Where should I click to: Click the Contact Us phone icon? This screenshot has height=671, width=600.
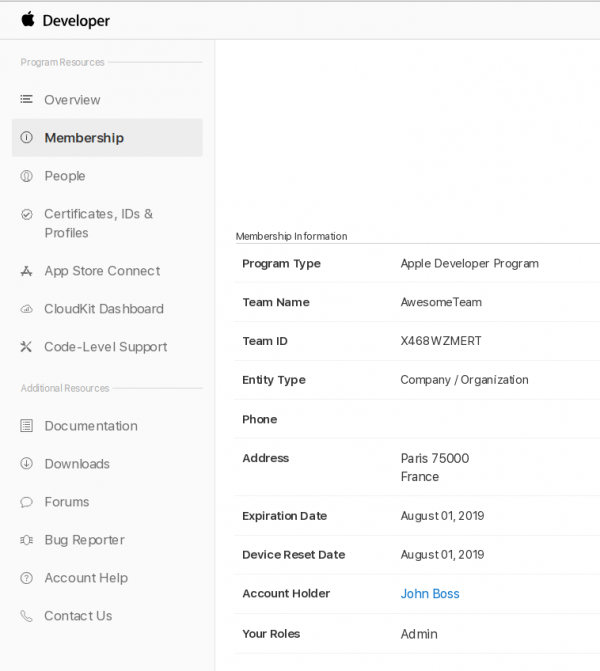point(27,616)
